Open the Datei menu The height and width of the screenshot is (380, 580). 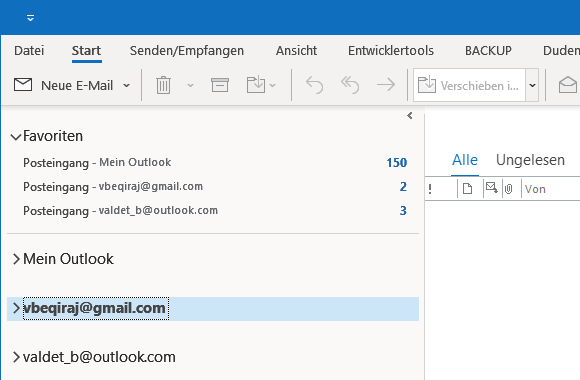[29, 51]
